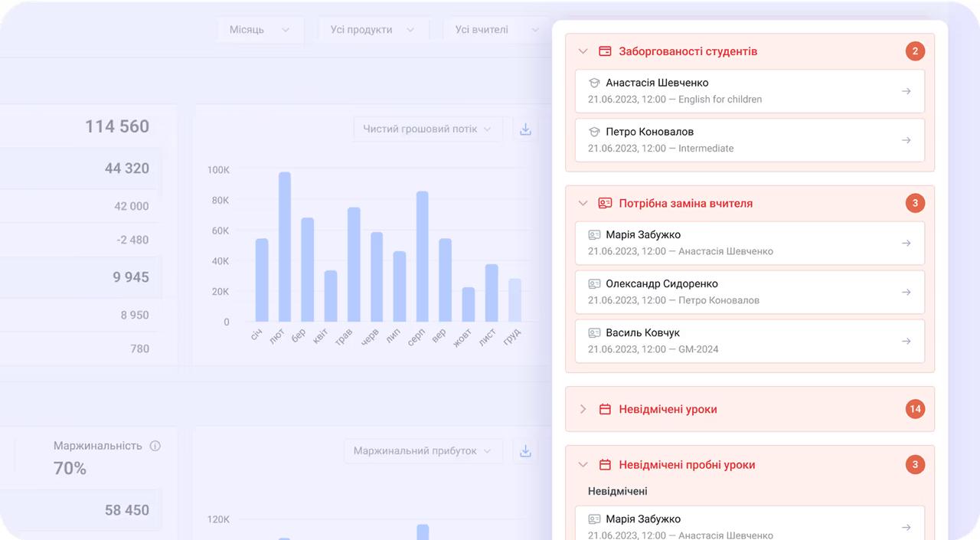The height and width of the screenshot is (540, 980).
Task: Open the Чистий грошовий потік chart dropdown
Action: coord(427,129)
